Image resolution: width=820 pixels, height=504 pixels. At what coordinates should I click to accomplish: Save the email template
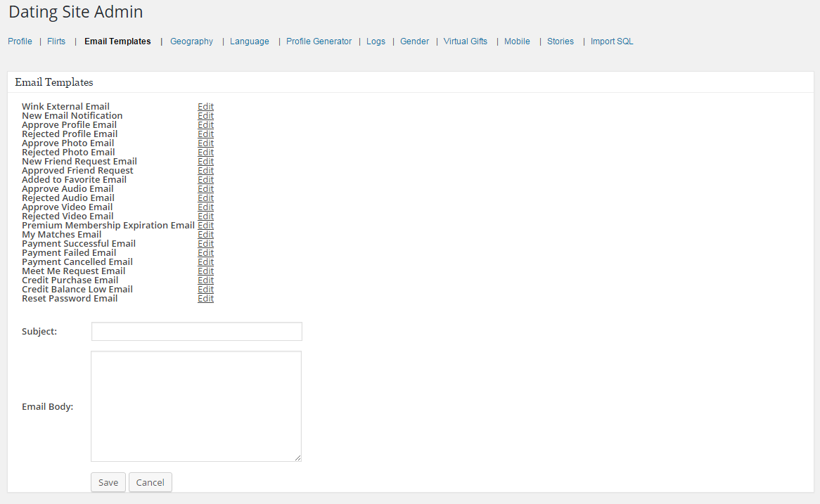108,483
